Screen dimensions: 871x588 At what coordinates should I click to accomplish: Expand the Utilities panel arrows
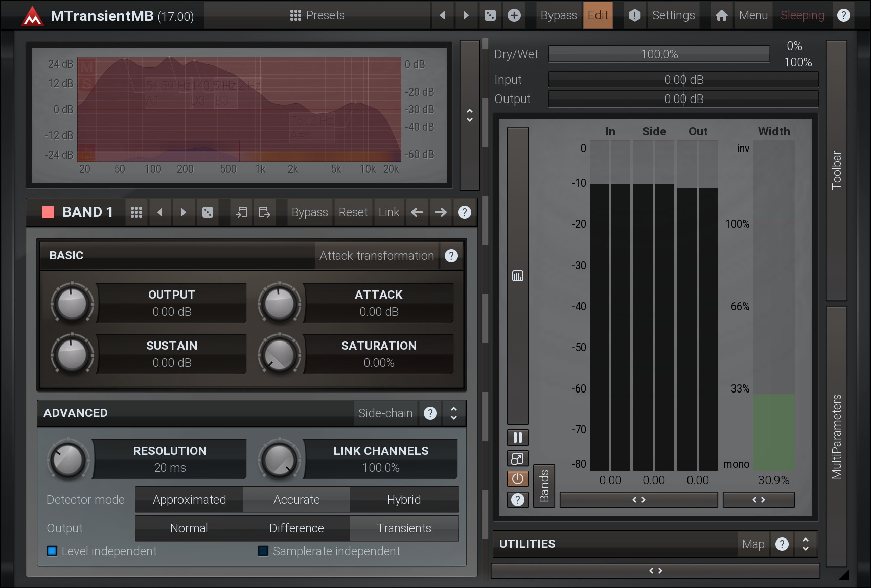pos(805,544)
